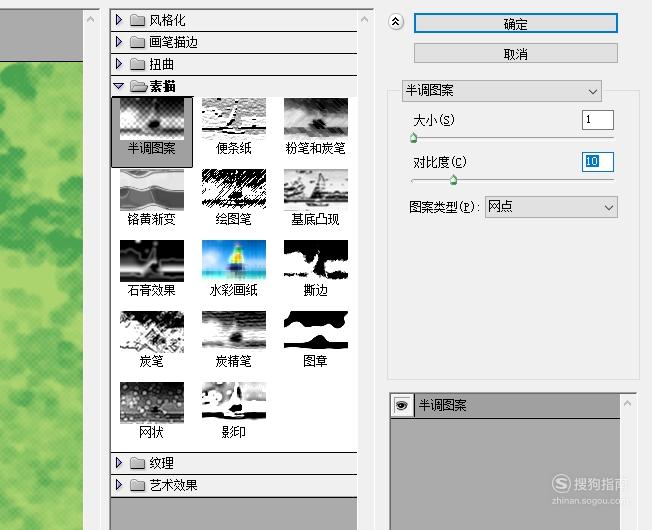Click the 风格化 folder icon
This screenshot has width=652, height=530.
137,20
